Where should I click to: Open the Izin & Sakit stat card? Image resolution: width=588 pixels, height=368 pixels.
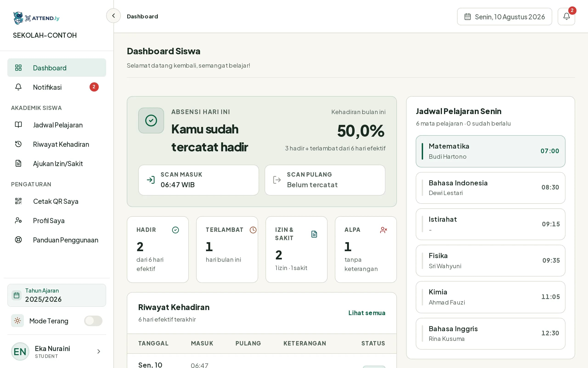[x=297, y=250]
